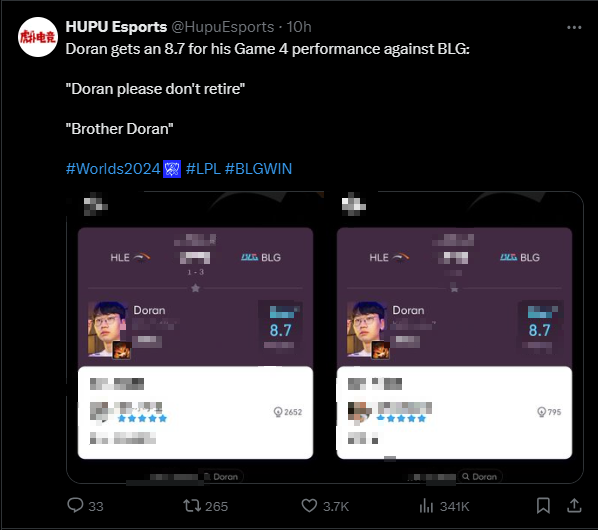Viewport: 598px width, 530px height.
Task: Click the 8.7 score in right image
Action: [539, 330]
